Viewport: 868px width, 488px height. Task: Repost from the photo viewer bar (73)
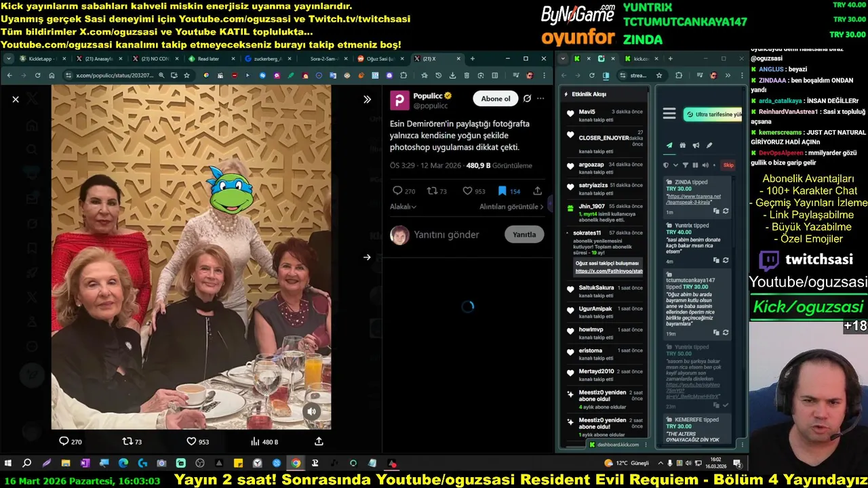(132, 441)
